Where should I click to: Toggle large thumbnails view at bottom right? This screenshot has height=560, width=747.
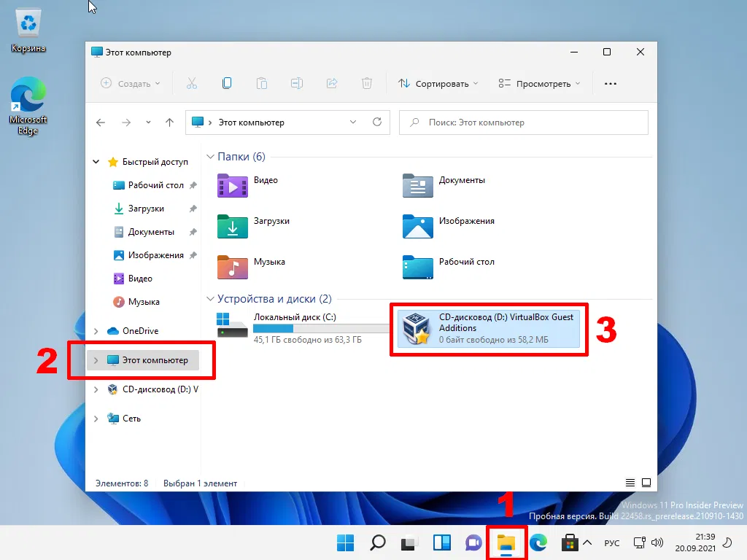(646, 482)
